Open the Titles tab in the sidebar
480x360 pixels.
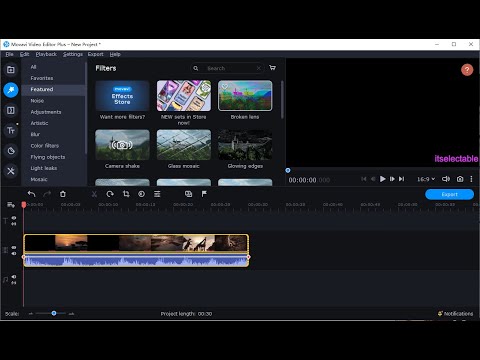pos(11,130)
